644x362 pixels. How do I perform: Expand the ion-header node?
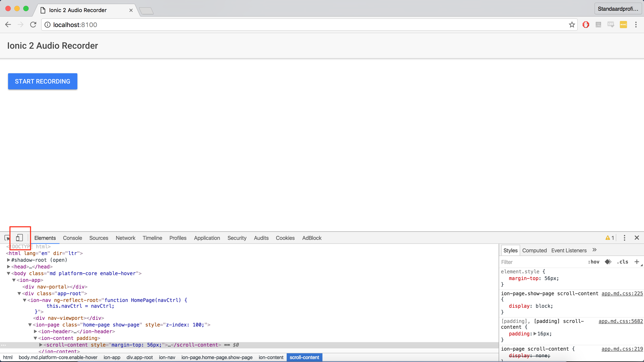[x=36, y=332]
